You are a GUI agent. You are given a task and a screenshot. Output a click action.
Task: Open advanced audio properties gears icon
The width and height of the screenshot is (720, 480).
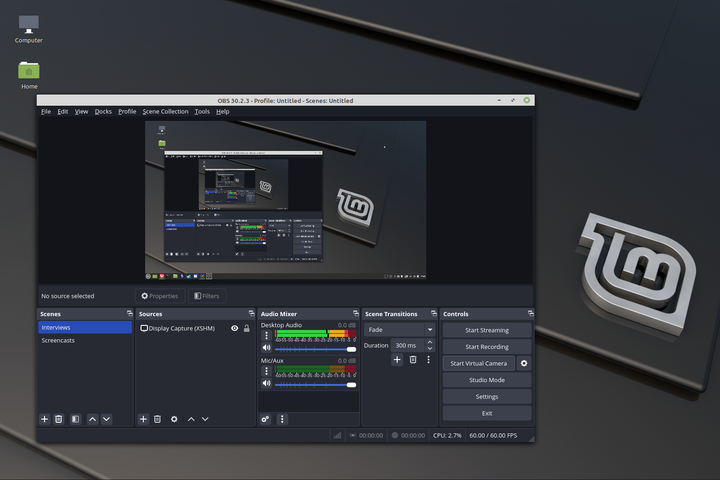pyautogui.click(x=266, y=419)
